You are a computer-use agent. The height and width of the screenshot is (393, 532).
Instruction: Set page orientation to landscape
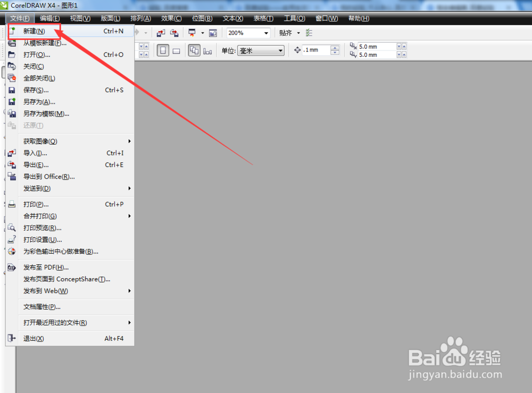176,51
